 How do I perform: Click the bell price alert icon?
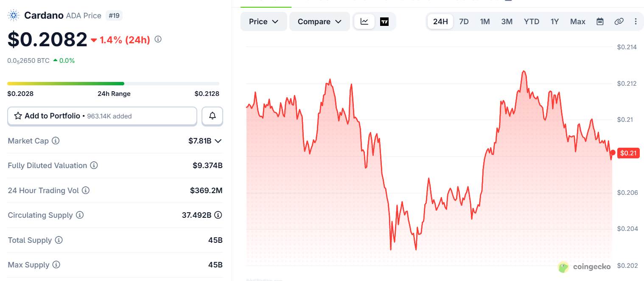coord(212,116)
